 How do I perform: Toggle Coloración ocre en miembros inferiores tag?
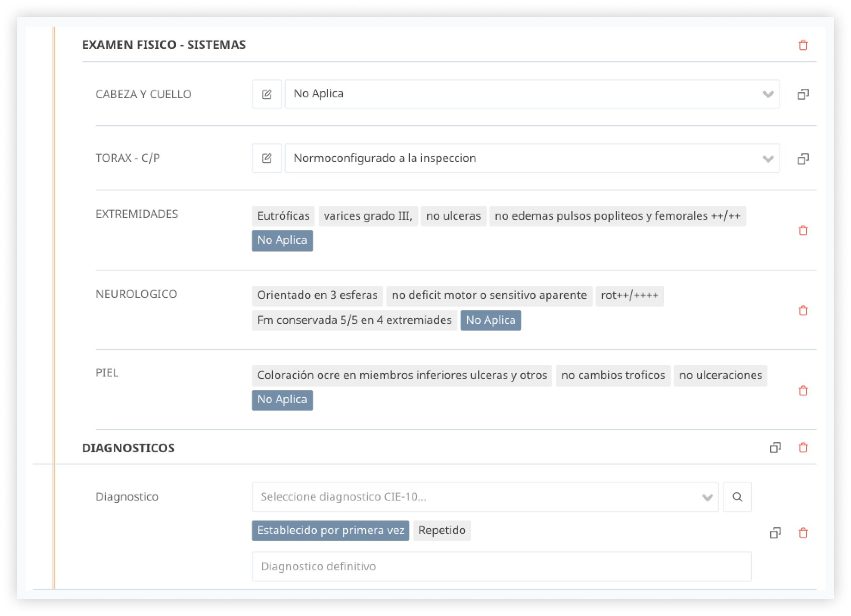pyautogui.click(x=402, y=376)
